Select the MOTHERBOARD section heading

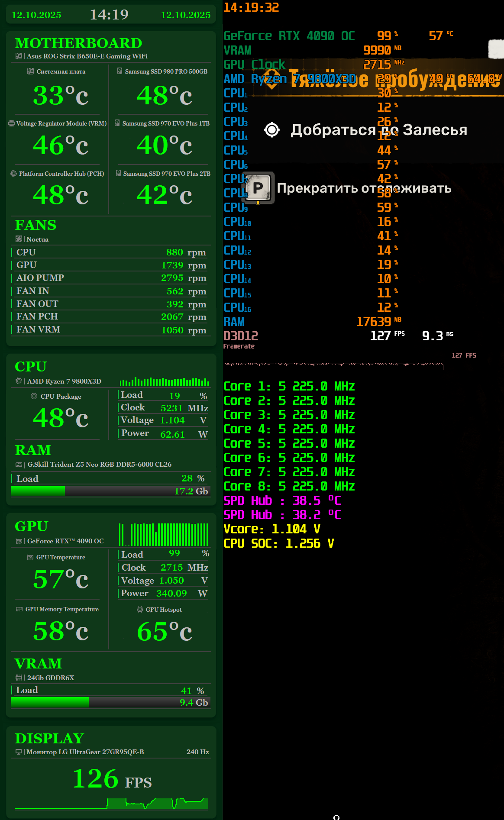coord(78,43)
